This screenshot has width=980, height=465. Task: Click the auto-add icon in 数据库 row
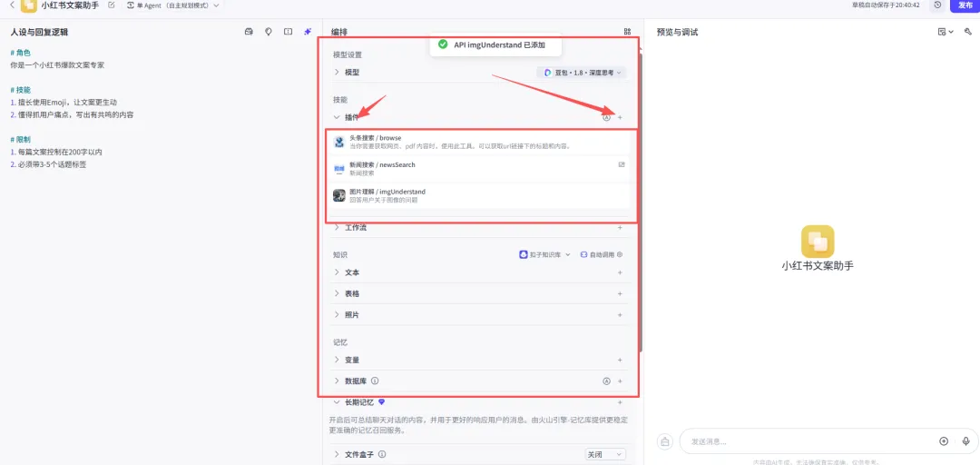606,381
